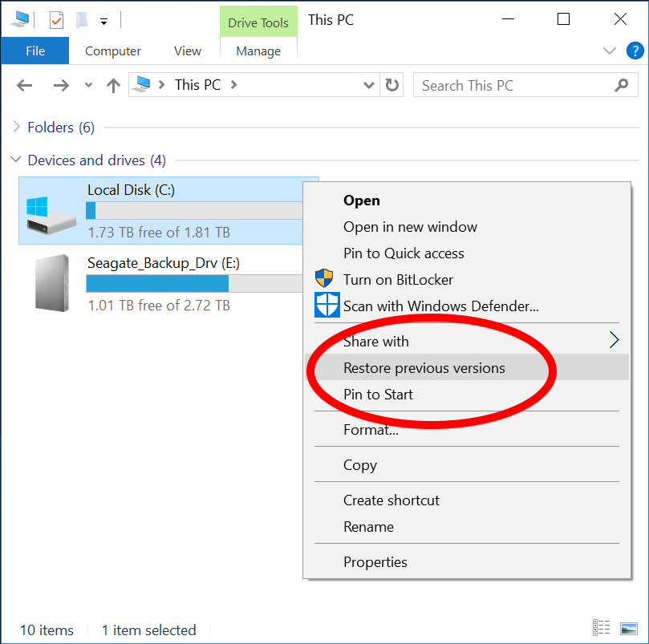
Task: Open the Manage ribbon tab
Action: click(x=258, y=51)
